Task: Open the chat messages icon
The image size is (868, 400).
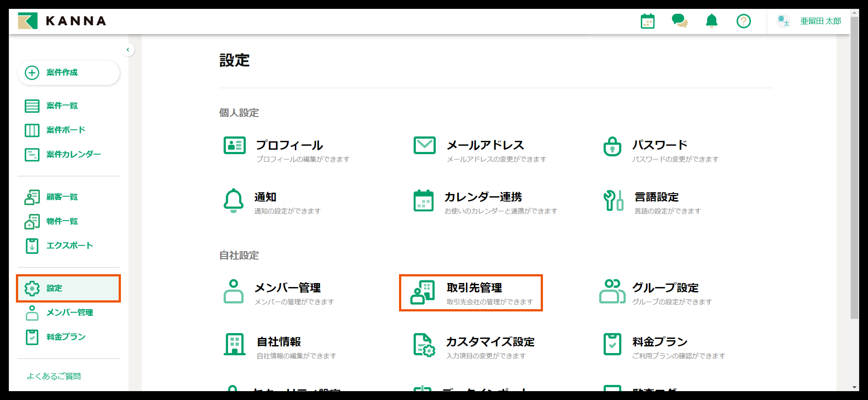Action: [x=679, y=21]
